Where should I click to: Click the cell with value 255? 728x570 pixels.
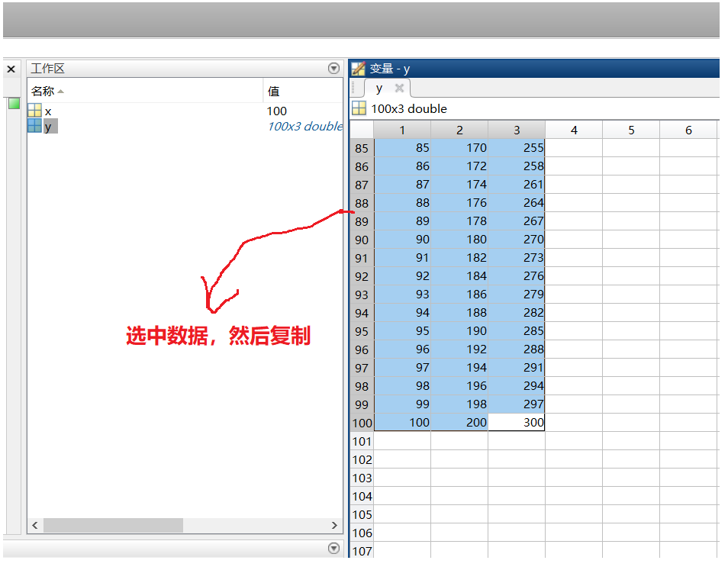tap(517, 147)
